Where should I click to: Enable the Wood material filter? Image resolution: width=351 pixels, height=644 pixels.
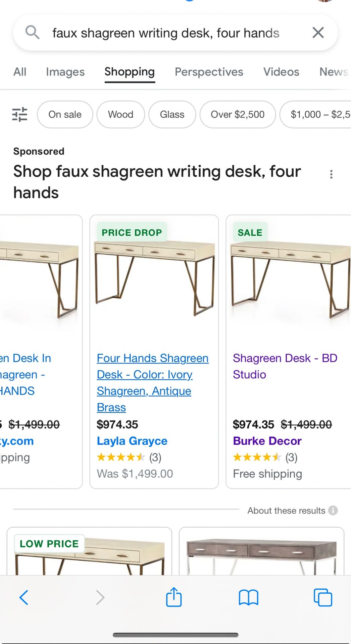click(x=120, y=114)
